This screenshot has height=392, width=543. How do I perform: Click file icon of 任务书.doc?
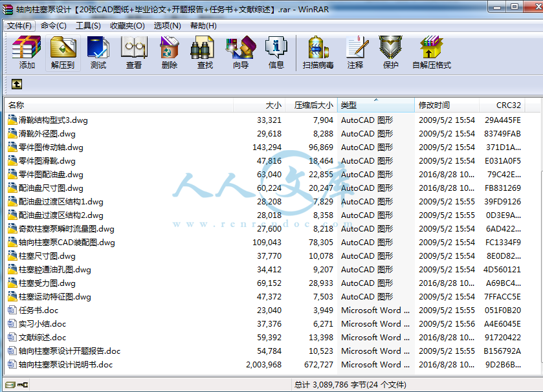pos(12,310)
